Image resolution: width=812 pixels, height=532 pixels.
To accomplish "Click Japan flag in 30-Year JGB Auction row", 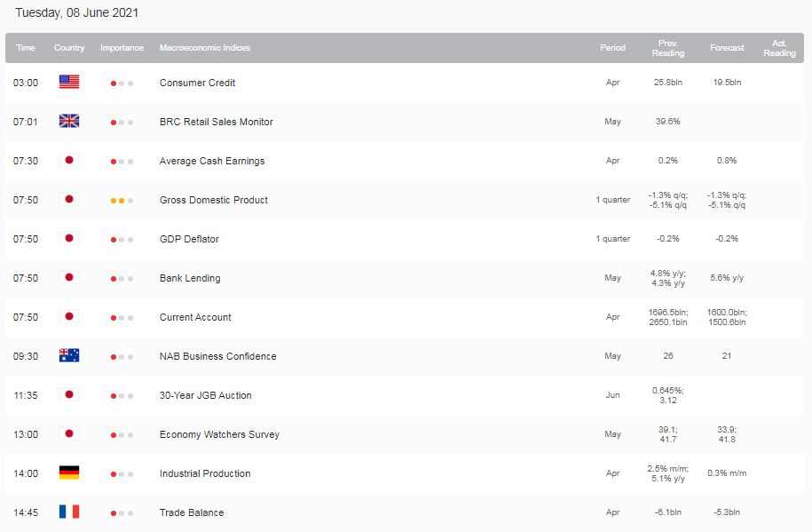I will tap(69, 394).
